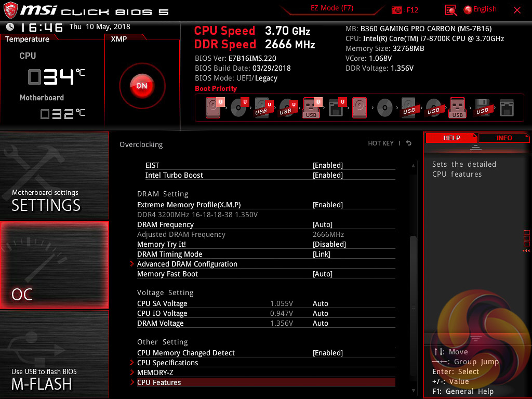Open M-FLASH USB BIOS flash panel

click(54, 354)
